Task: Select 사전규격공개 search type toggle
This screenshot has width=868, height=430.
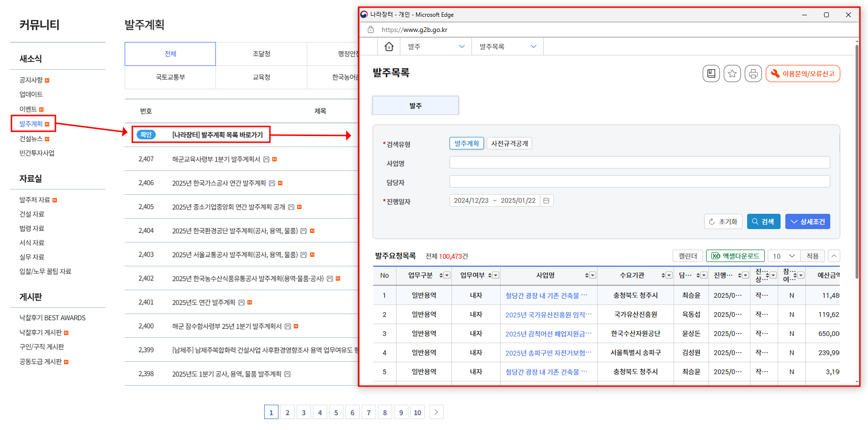Action: (x=509, y=144)
